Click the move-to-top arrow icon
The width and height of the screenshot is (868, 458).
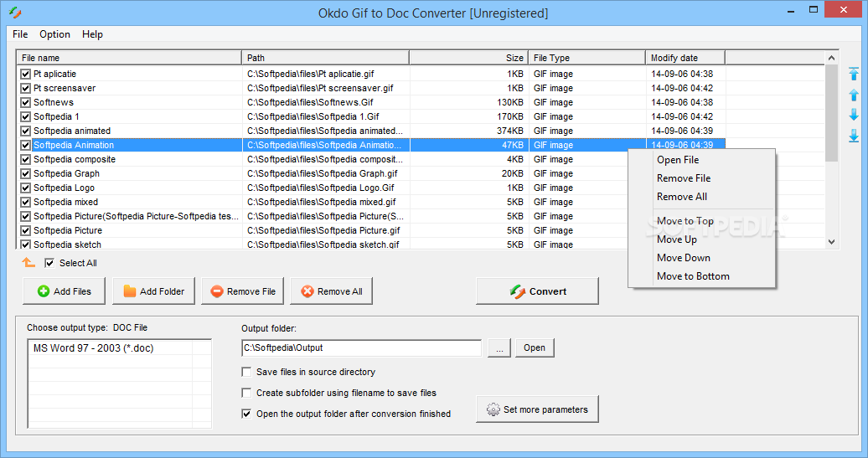coord(854,74)
